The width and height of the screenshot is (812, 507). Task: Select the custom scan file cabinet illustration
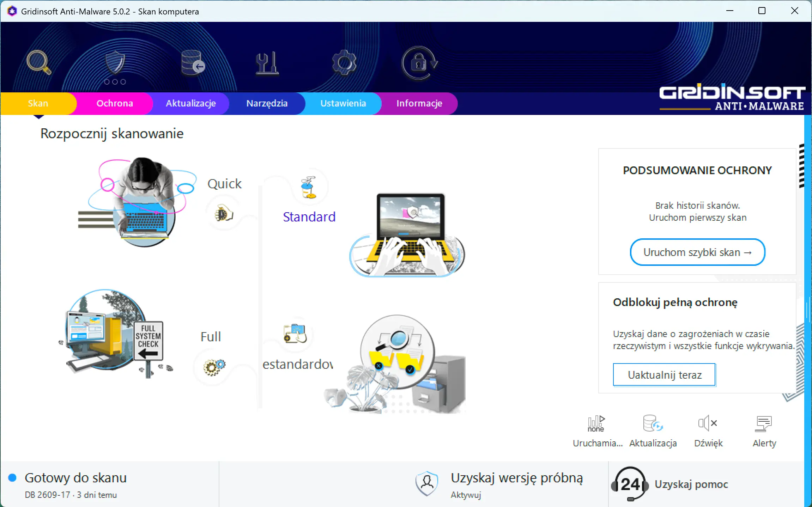[395, 365]
